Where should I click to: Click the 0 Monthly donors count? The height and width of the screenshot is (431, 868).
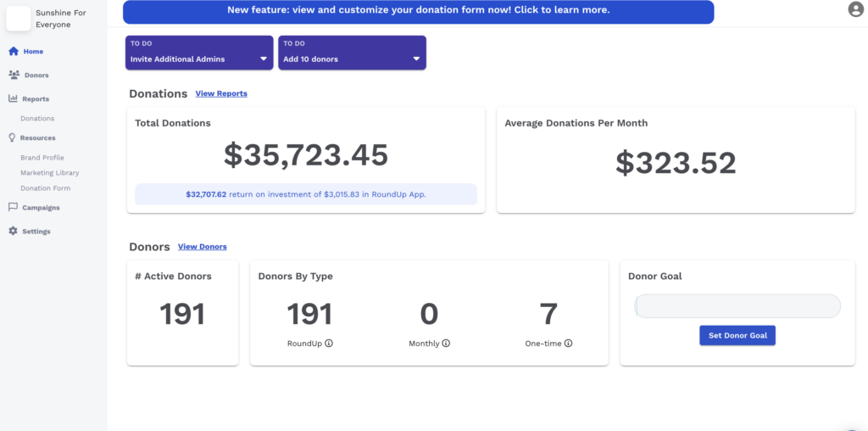point(429,314)
